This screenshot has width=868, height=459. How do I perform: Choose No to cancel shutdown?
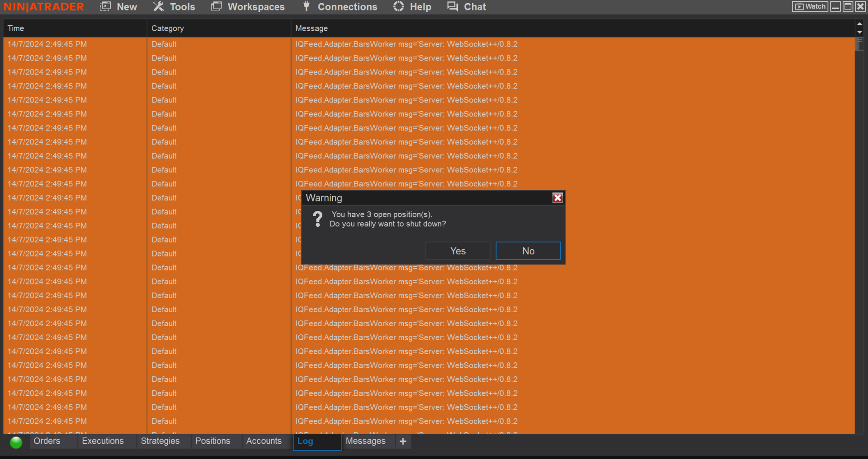point(528,251)
